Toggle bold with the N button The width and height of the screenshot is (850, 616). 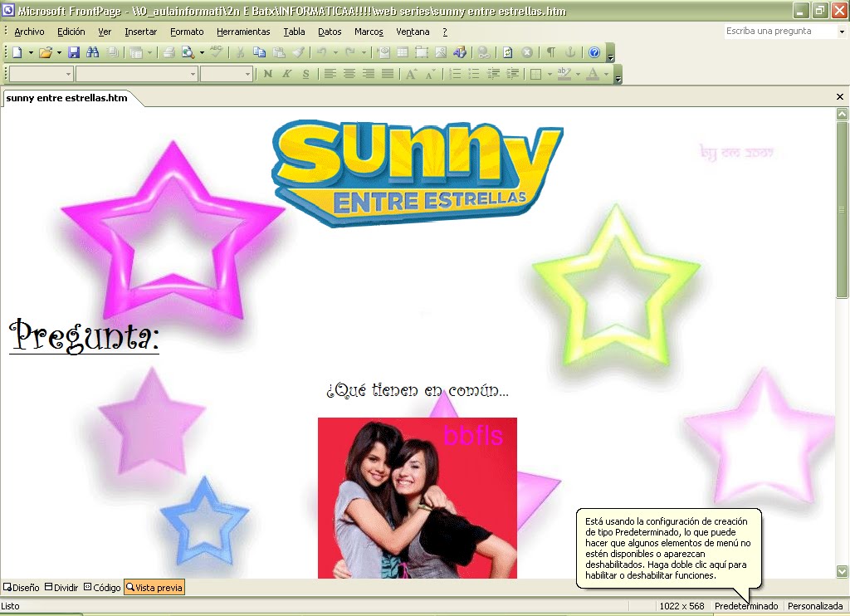(268, 74)
